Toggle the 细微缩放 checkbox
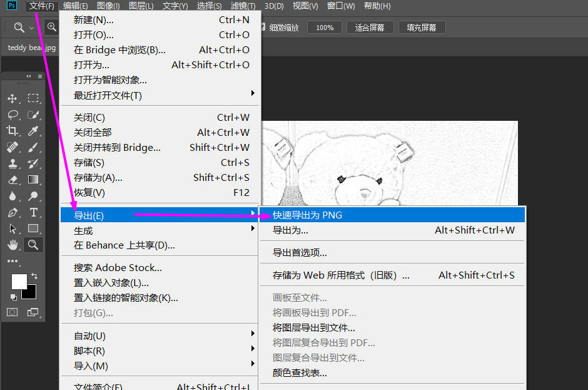Viewport: 588px width, 390px height. tap(263, 28)
